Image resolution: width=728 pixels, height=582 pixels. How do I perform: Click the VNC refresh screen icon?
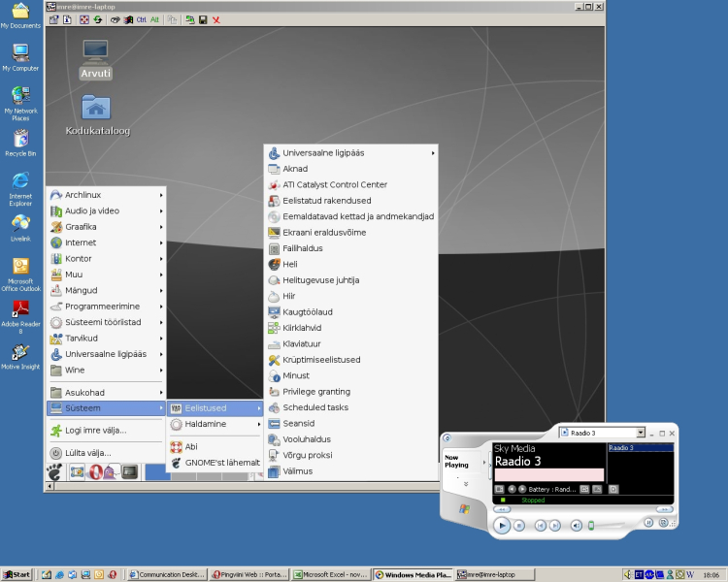pyautogui.click(x=97, y=19)
